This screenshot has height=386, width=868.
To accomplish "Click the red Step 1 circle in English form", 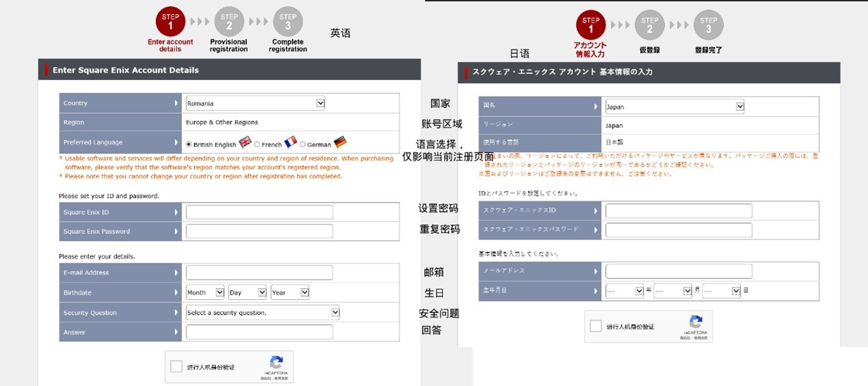I will tap(170, 21).
